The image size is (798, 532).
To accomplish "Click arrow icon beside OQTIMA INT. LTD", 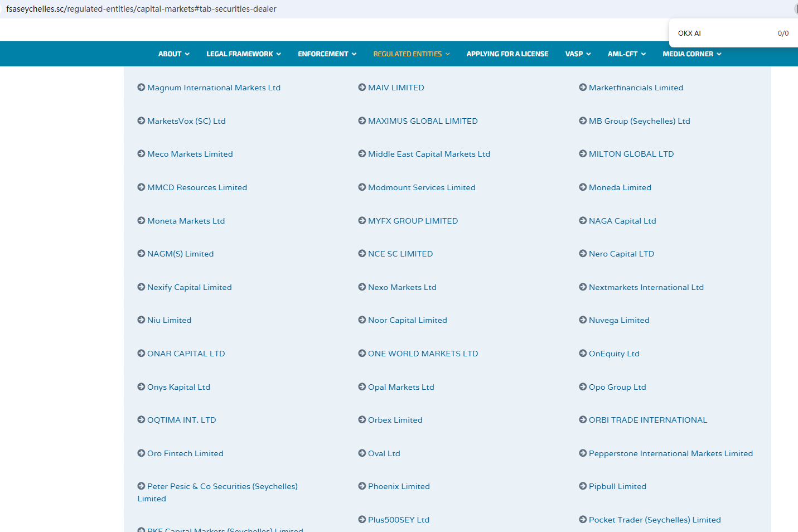I will [x=141, y=420].
